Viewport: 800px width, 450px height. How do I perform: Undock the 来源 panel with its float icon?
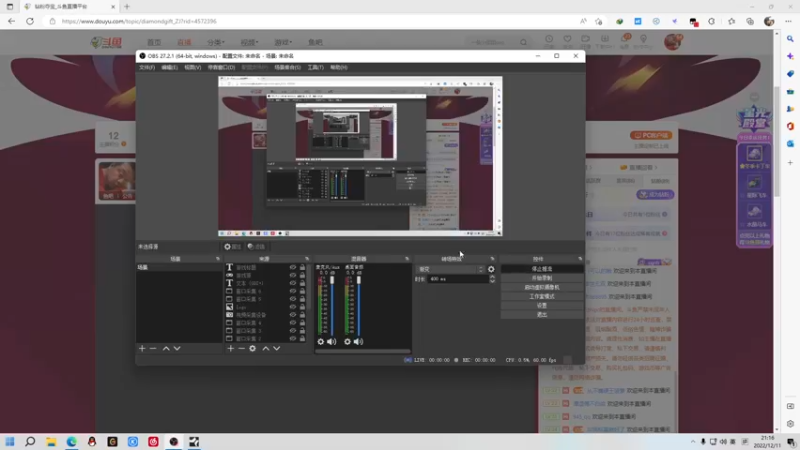click(x=307, y=259)
